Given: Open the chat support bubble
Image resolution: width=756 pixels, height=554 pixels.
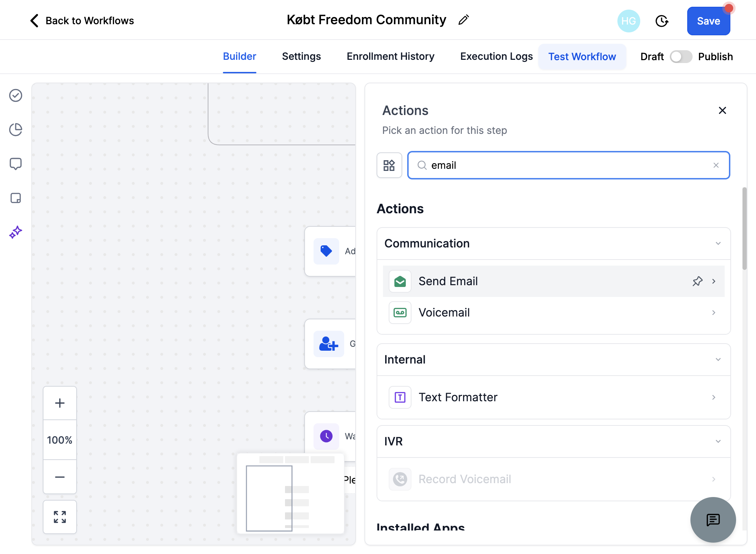Looking at the screenshot, I should click(713, 520).
